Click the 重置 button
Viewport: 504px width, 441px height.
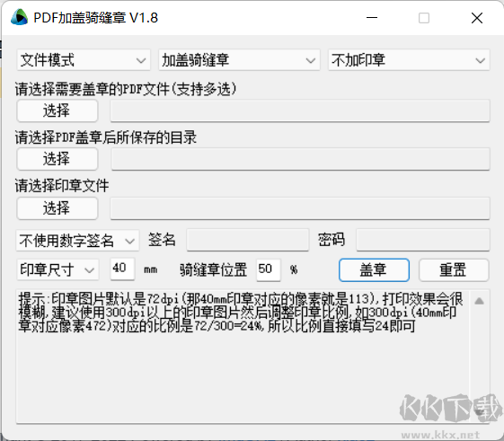[454, 270]
